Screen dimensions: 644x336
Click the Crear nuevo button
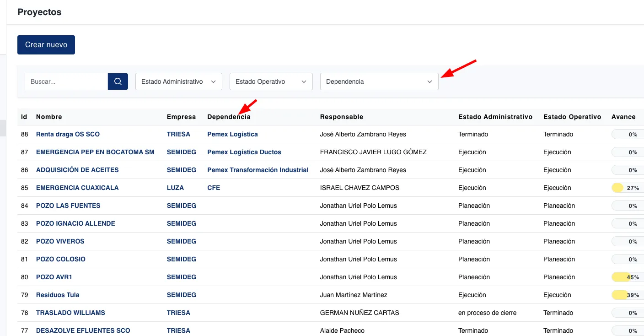46,45
